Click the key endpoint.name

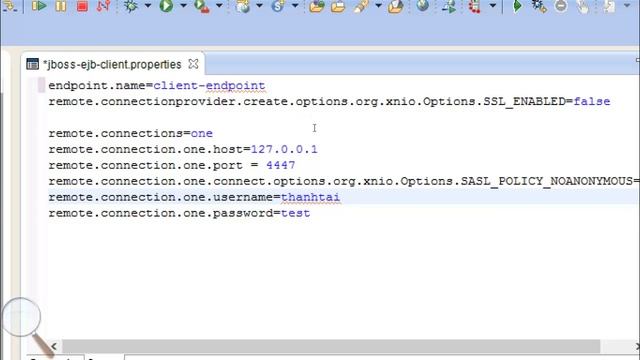click(97, 86)
